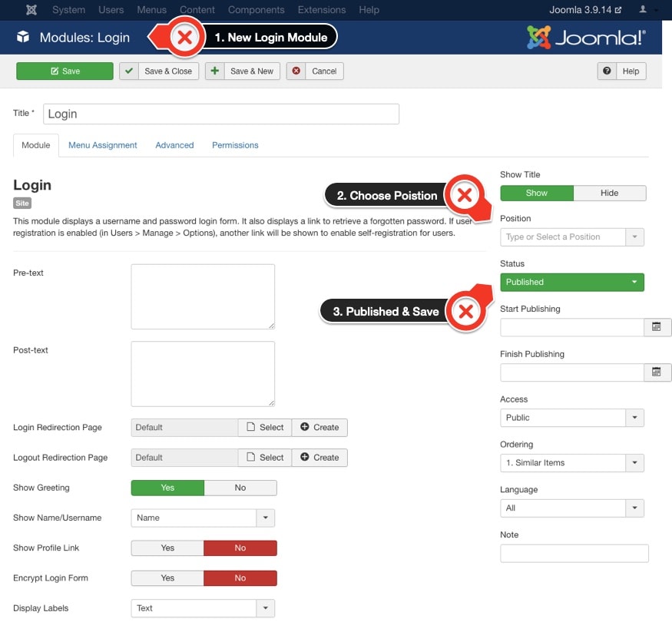Hide the module title

(x=610, y=193)
